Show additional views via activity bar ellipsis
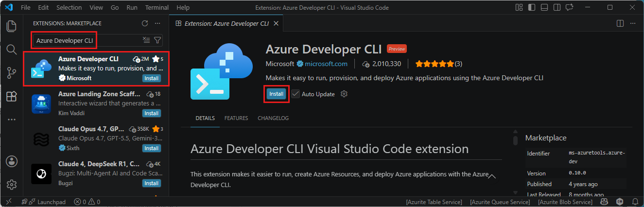Image resolution: width=644 pixels, height=207 pixels. (11, 120)
